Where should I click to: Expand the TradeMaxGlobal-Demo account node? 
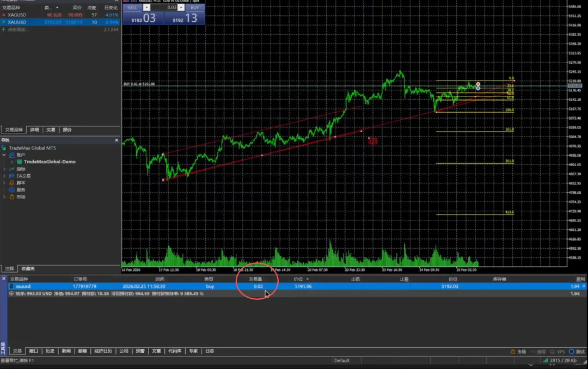[x=11, y=162]
